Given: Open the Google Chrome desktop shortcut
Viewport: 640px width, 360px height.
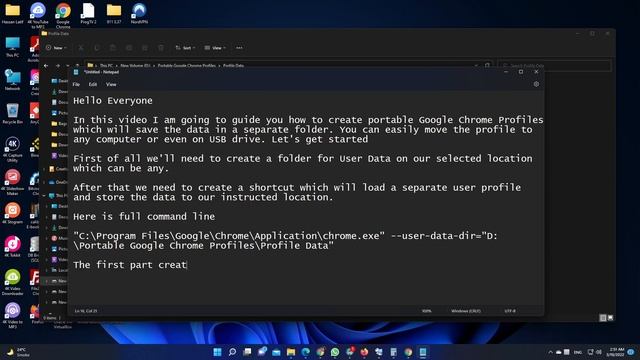Looking at the screenshot, I should click(x=63, y=15).
